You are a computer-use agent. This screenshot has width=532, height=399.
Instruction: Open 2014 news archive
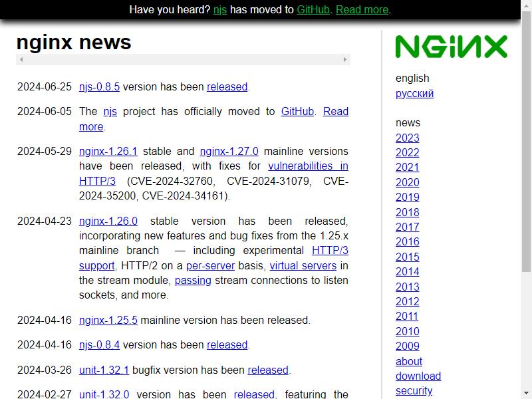pos(407,271)
